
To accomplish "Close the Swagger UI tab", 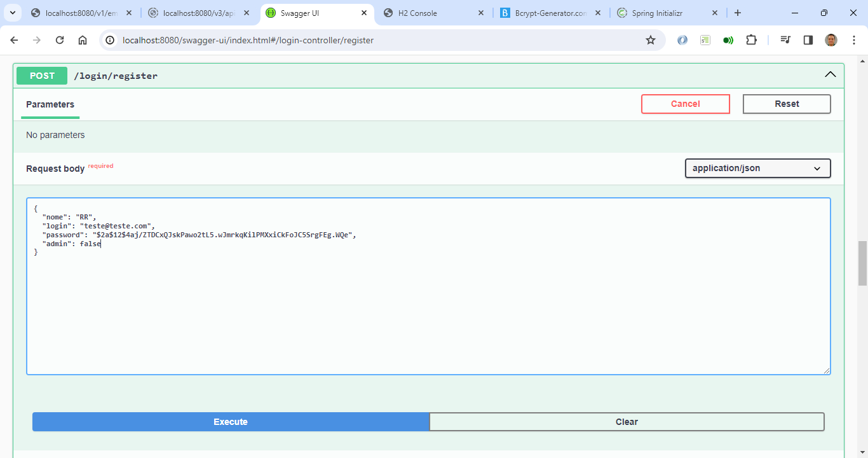I will tap(364, 13).
